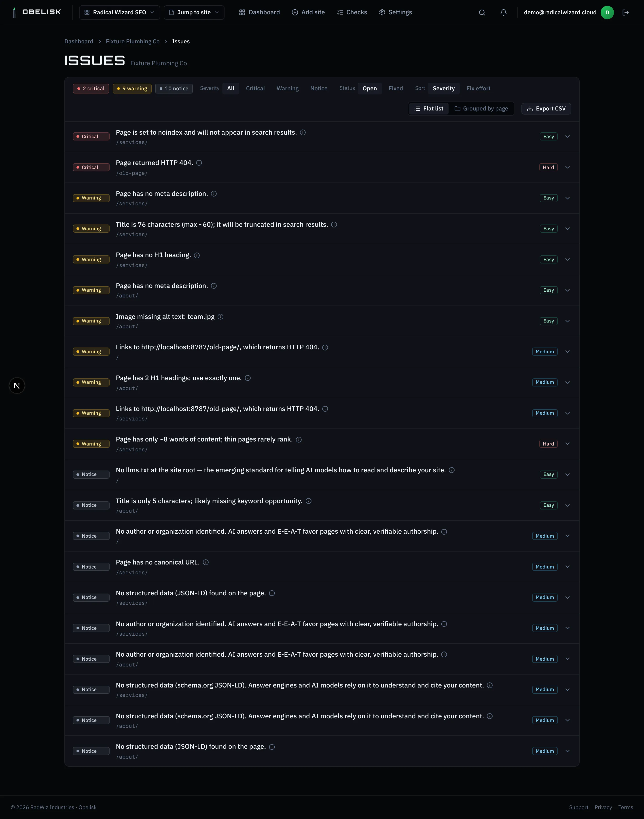Show Fixed status issues

(396, 88)
